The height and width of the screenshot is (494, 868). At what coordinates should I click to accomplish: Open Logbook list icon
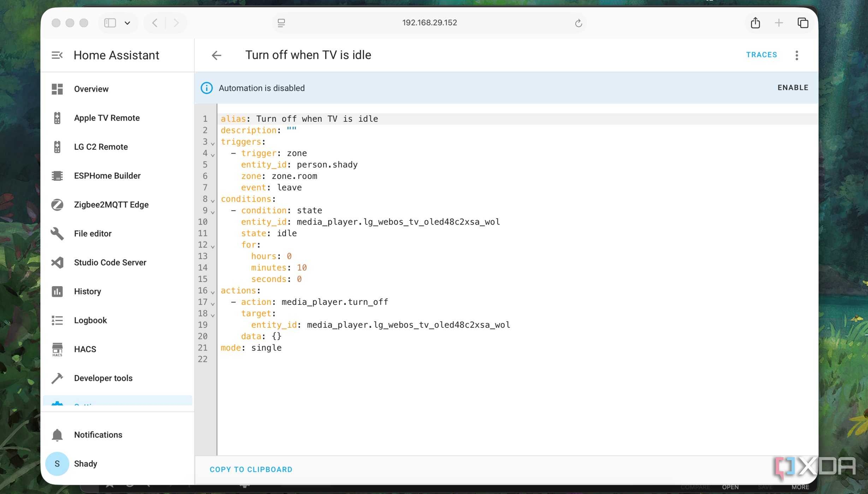57,320
